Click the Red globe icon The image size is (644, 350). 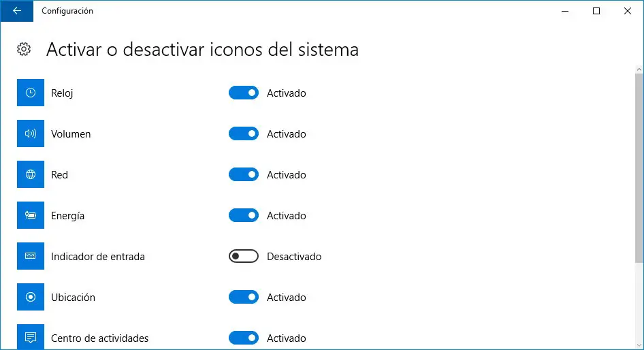point(30,175)
